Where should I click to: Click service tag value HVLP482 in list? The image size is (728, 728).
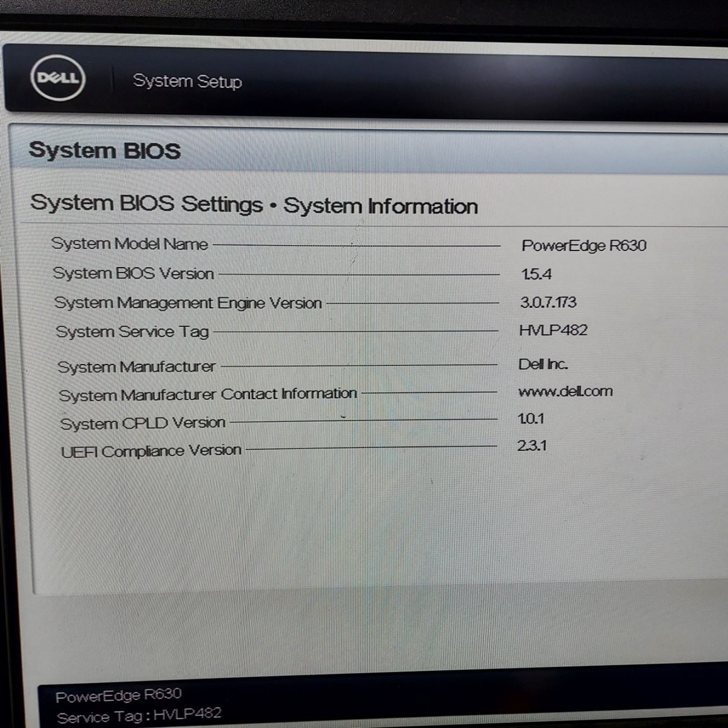[553, 330]
